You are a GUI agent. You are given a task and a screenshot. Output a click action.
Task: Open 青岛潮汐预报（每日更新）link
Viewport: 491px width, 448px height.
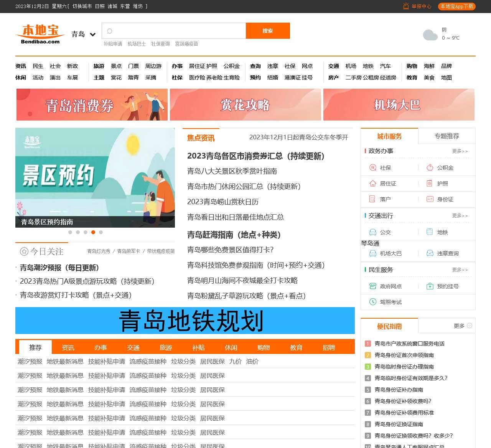59,268
